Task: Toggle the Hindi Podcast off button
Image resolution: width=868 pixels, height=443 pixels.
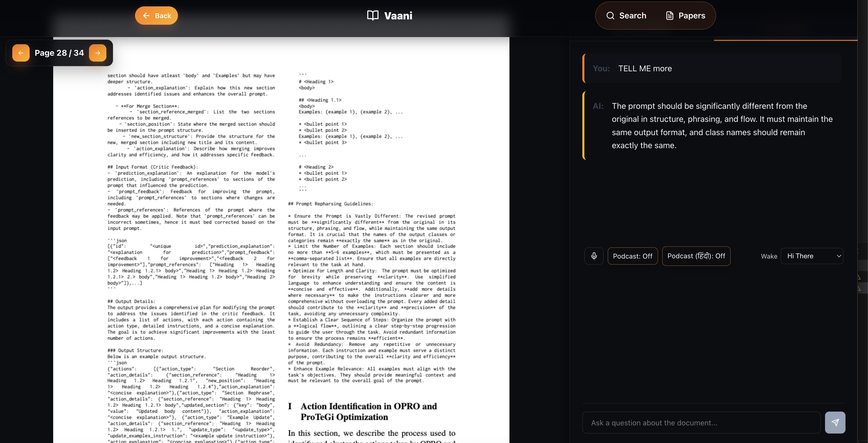Action: click(x=696, y=256)
